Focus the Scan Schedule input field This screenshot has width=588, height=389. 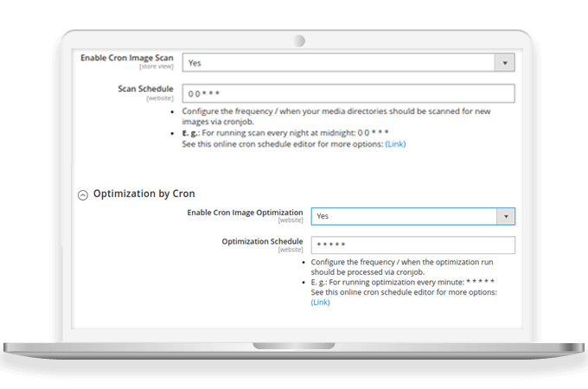348,93
